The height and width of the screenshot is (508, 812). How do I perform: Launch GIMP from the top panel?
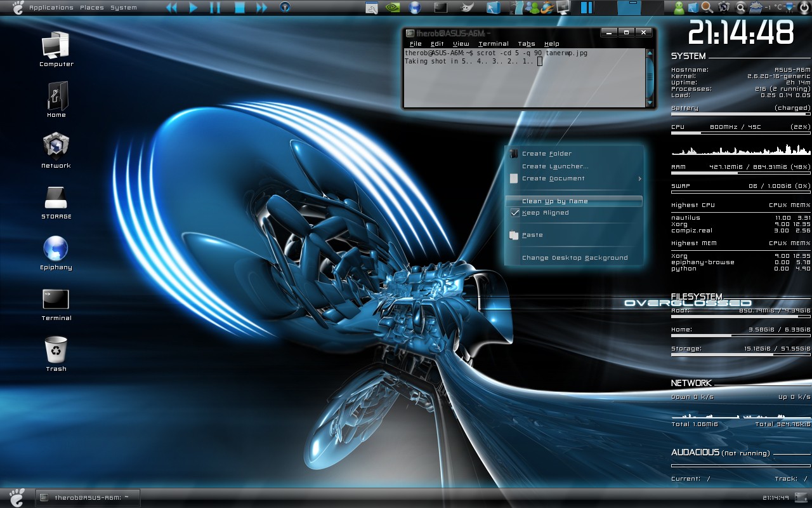point(466,8)
